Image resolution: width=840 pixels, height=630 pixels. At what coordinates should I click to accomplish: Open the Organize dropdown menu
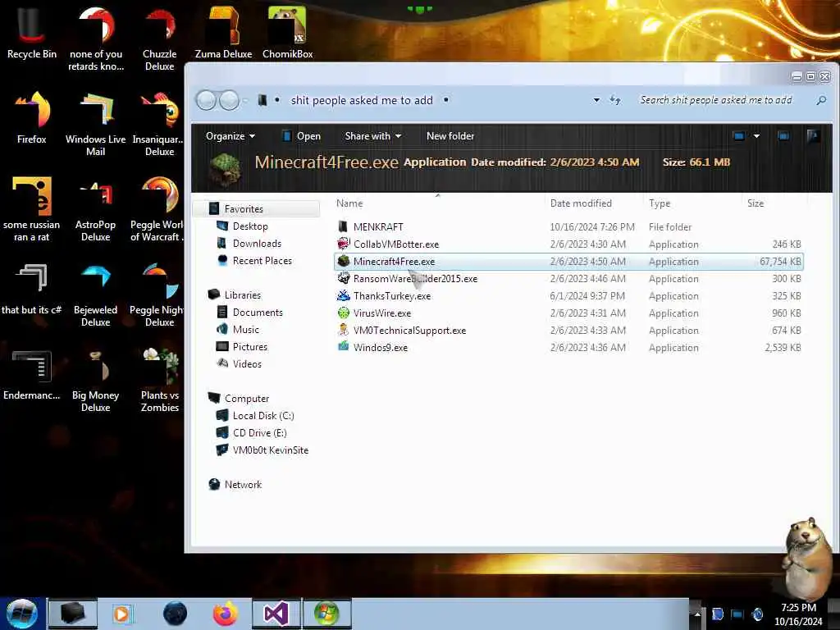point(230,136)
